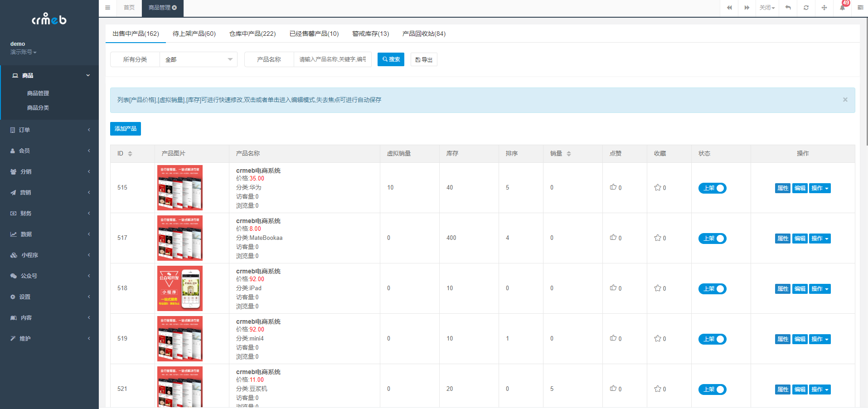The image size is (868, 409).
Task: Open the product image thumbnail for ID 515
Action: coord(180,188)
